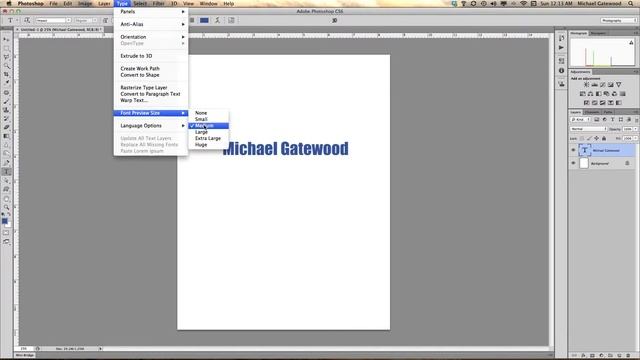Select the Gradient tool
The height and width of the screenshot is (360, 640).
pos(6,136)
